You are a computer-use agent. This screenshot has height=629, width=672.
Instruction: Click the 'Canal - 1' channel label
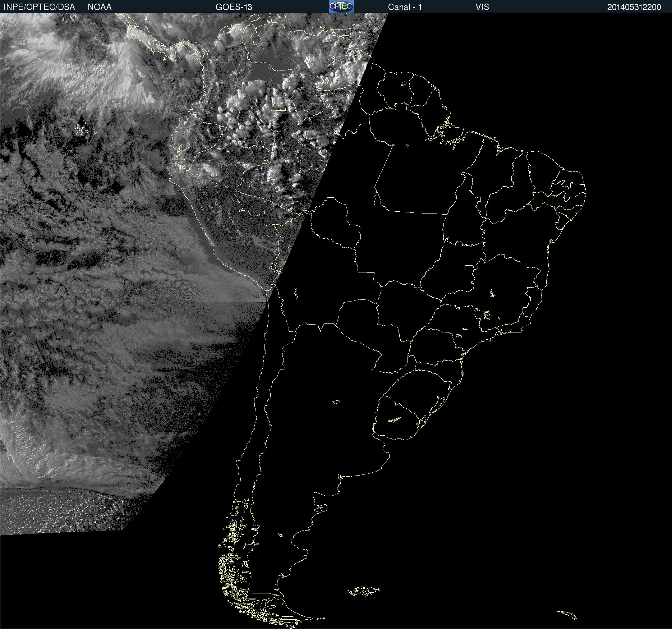point(405,7)
